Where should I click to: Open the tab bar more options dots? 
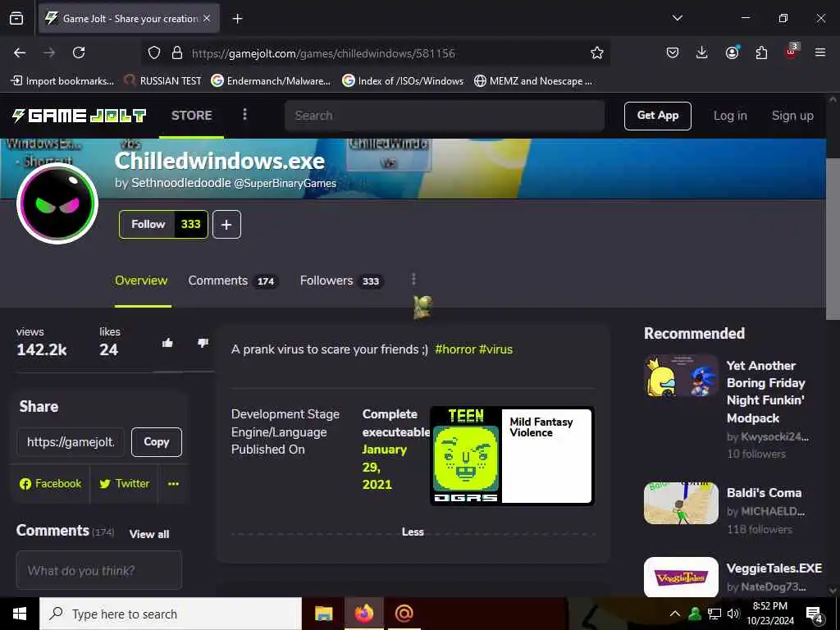tap(413, 280)
